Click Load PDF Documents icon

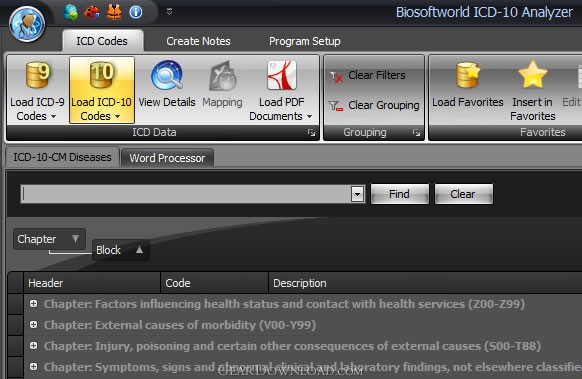coord(282,76)
